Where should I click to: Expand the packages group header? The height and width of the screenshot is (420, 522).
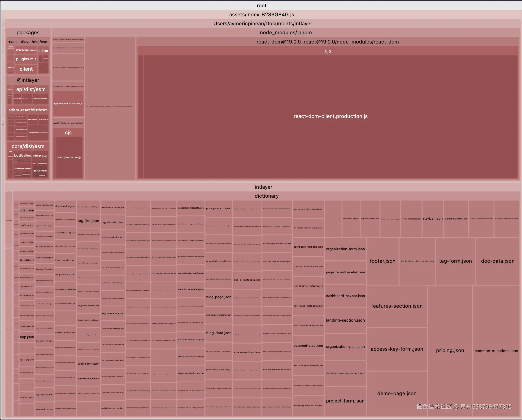28,32
